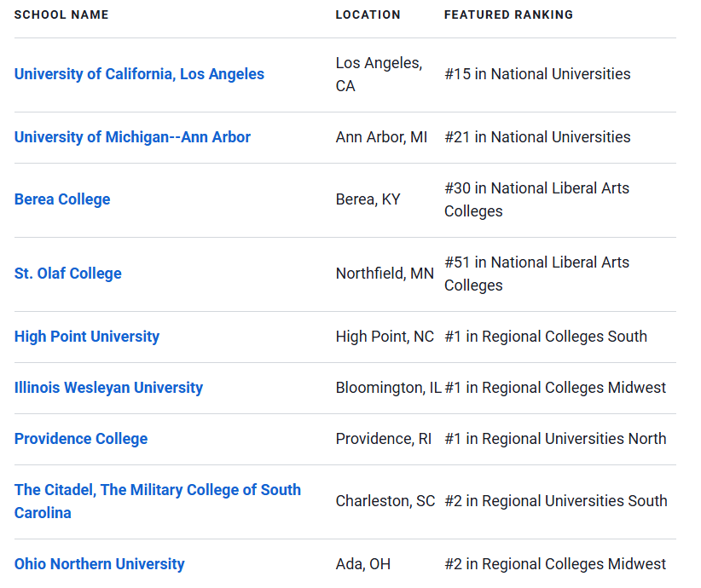Select High Point University link

point(87,337)
